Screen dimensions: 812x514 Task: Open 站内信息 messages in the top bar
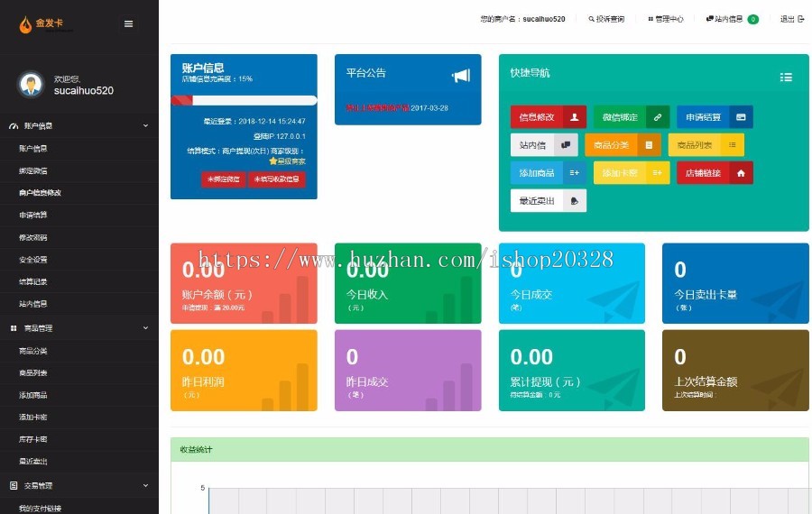(x=725, y=19)
